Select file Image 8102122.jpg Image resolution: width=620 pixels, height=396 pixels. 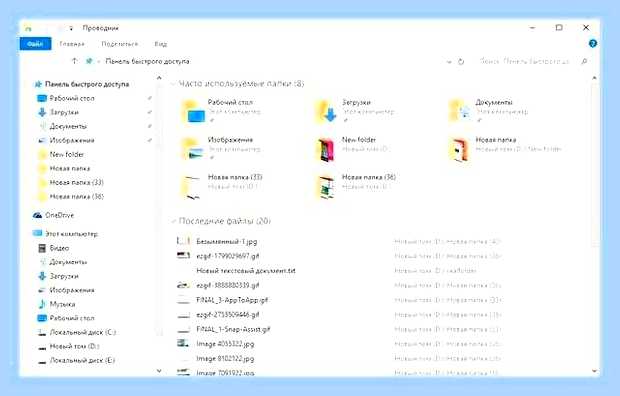pyautogui.click(x=225, y=358)
